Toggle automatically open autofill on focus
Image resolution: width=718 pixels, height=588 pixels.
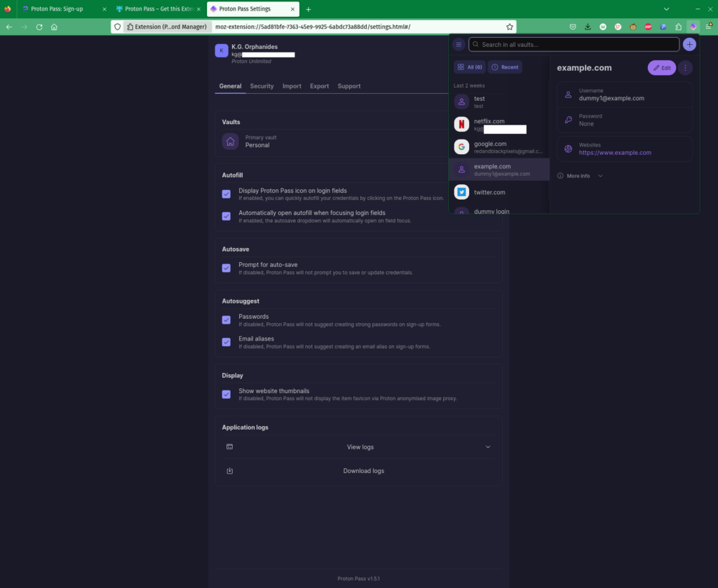point(226,216)
